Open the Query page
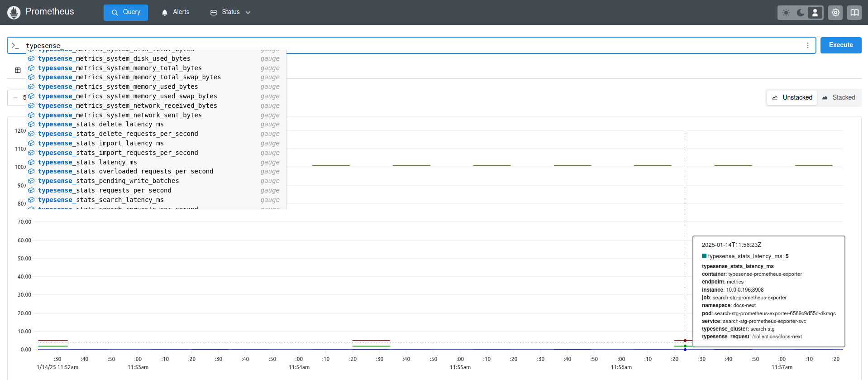868x380 pixels. [126, 12]
